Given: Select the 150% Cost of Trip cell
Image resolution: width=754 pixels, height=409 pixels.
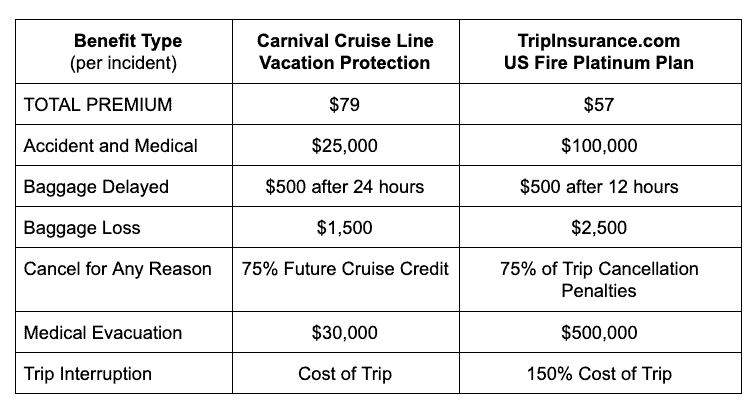Looking at the screenshot, I should pos(600,373).
